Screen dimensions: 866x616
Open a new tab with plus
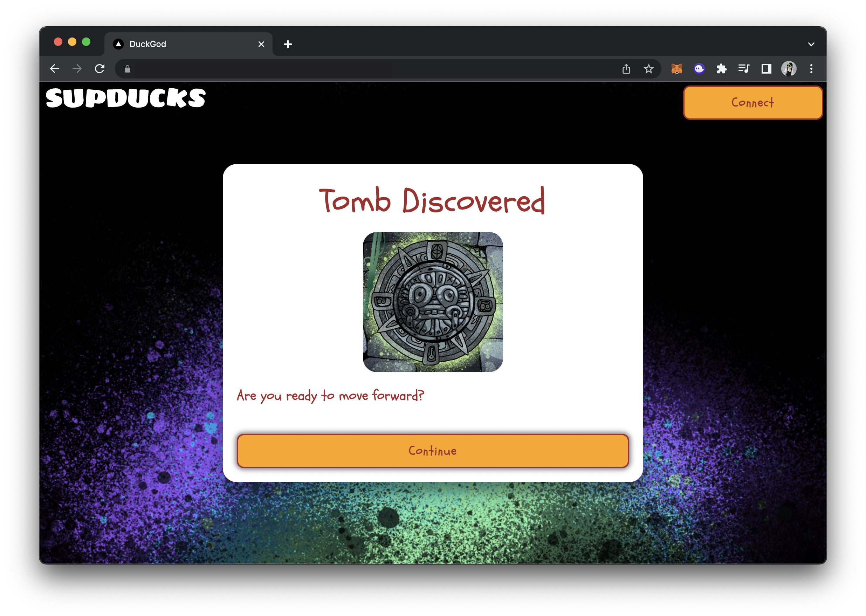(x=288, y=45)
